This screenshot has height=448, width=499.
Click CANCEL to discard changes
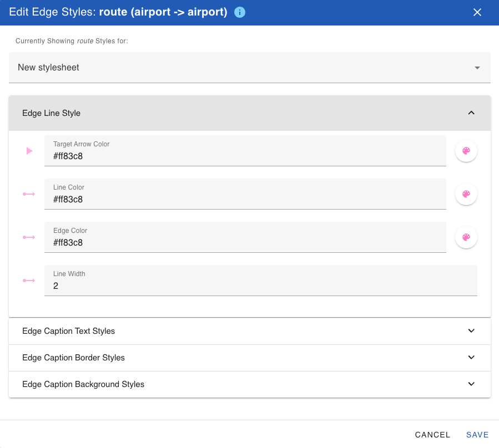point(432,435)
